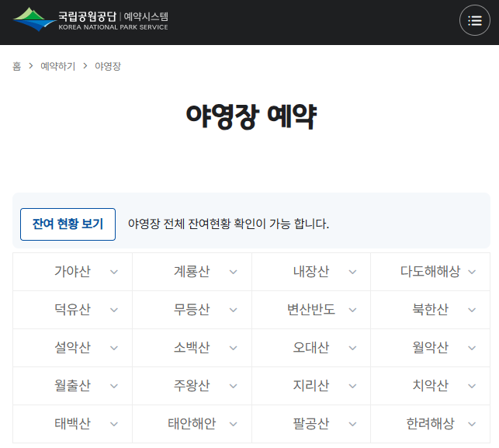499x448 pixels.
Task: Expand the 가야산 dropdown
Action: pyautogui.click(x=72, y=272)
